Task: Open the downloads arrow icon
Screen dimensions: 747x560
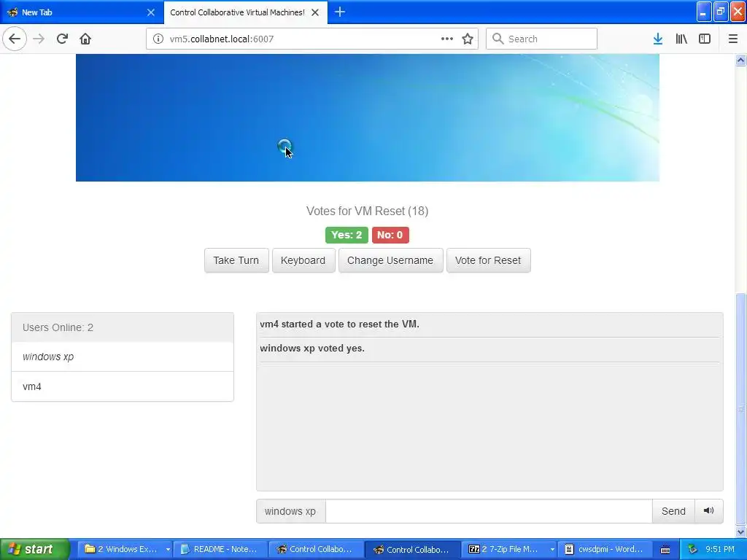Action: 658,39
